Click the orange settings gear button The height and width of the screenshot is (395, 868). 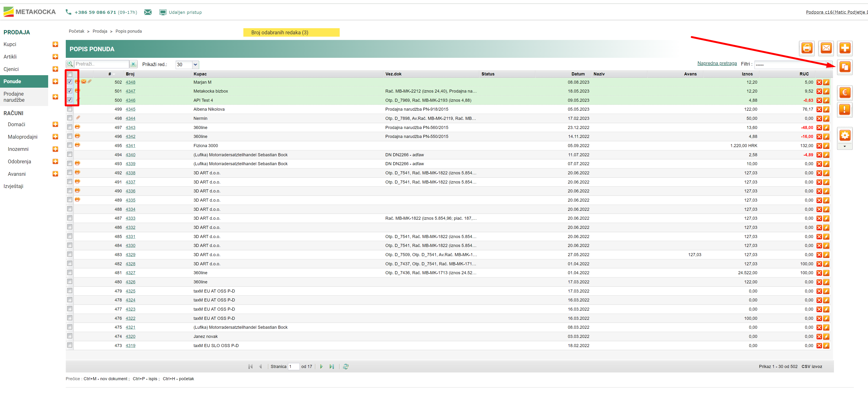click(845, 136)
